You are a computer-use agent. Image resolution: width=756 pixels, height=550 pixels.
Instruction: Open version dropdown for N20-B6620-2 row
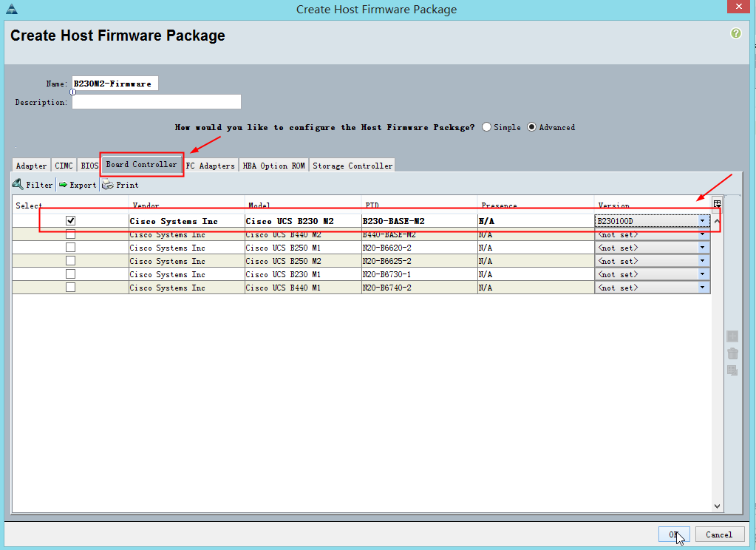click(x=703, y=248)
